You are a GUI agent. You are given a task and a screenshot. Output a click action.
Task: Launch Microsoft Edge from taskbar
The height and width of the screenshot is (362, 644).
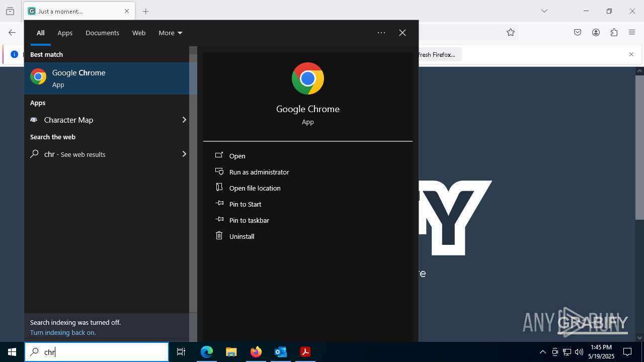pyautogui.click(x=207, y=352)
